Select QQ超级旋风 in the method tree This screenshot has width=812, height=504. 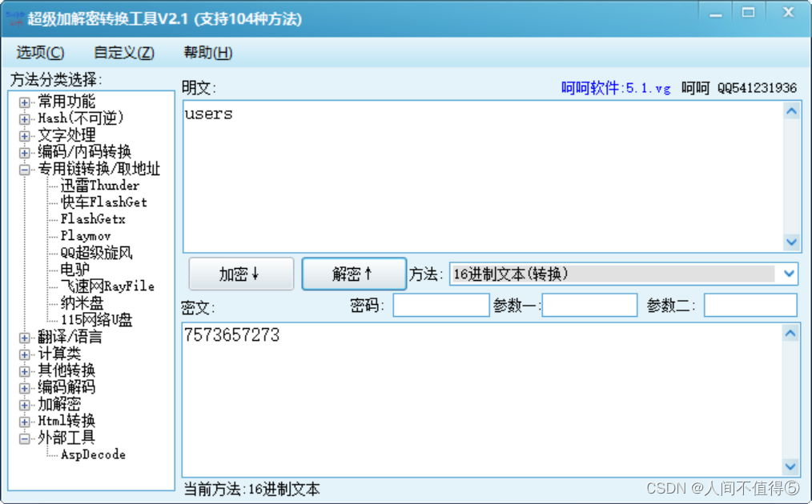click(96, 253)
